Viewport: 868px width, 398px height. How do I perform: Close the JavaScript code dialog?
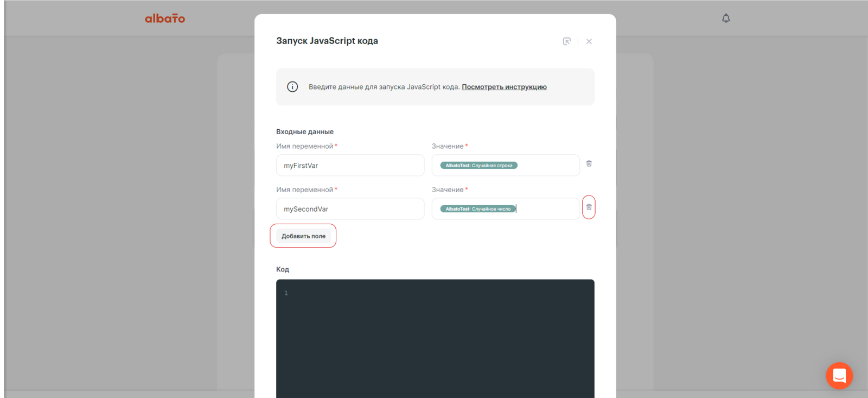coord(589,41)
